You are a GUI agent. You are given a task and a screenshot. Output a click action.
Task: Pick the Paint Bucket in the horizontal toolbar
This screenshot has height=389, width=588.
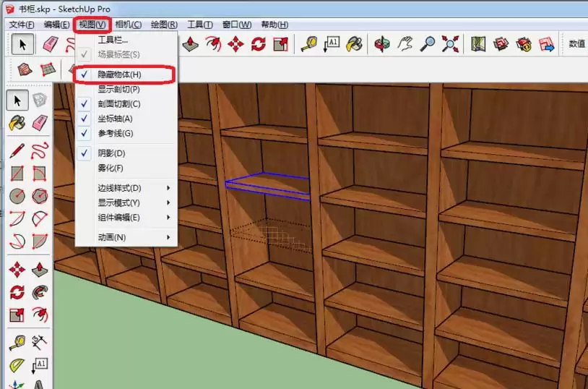pyautogui.click(x=355, y=44)
